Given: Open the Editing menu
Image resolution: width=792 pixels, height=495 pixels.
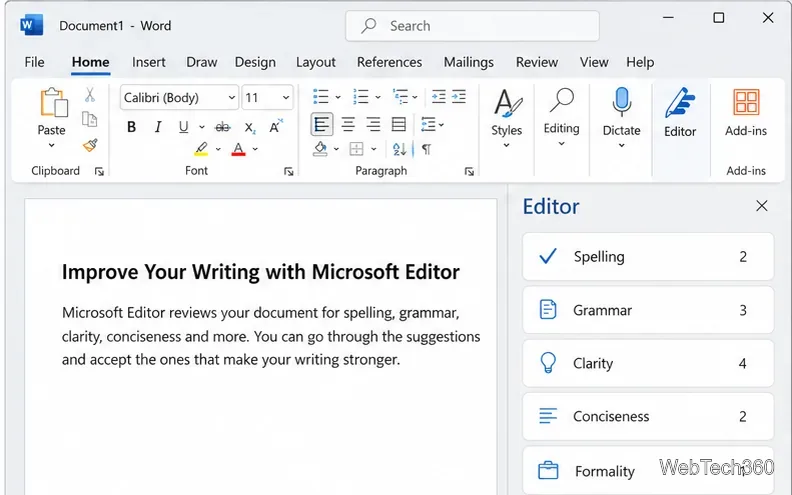Looking at the screenshot, I should click(561, 118).
